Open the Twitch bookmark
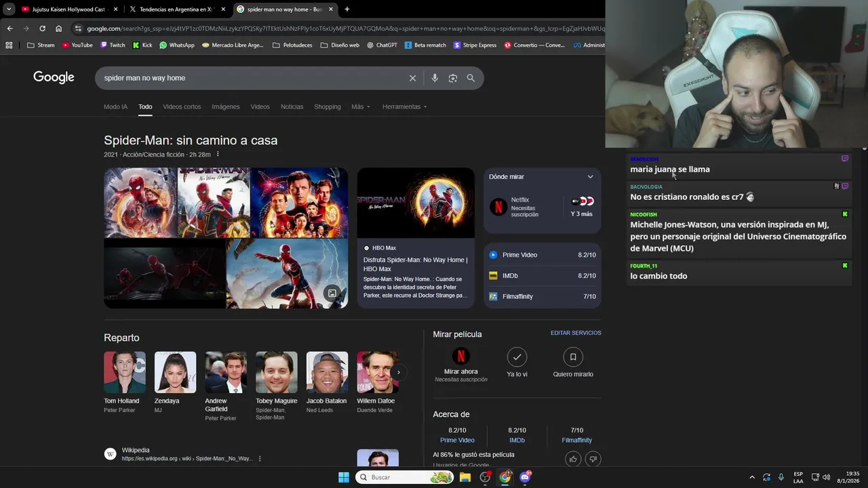The image size is (868, 488). click(x=113, y=45)
